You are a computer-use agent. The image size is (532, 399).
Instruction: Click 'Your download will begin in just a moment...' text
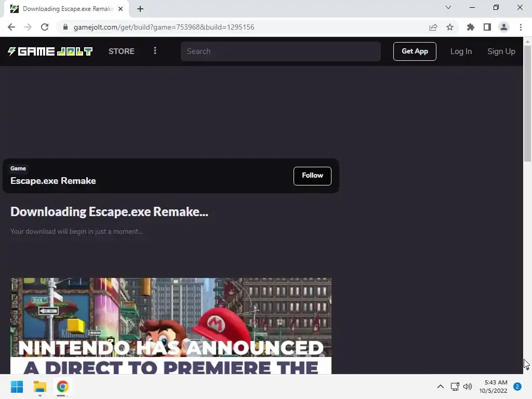(x=76, y=231)
